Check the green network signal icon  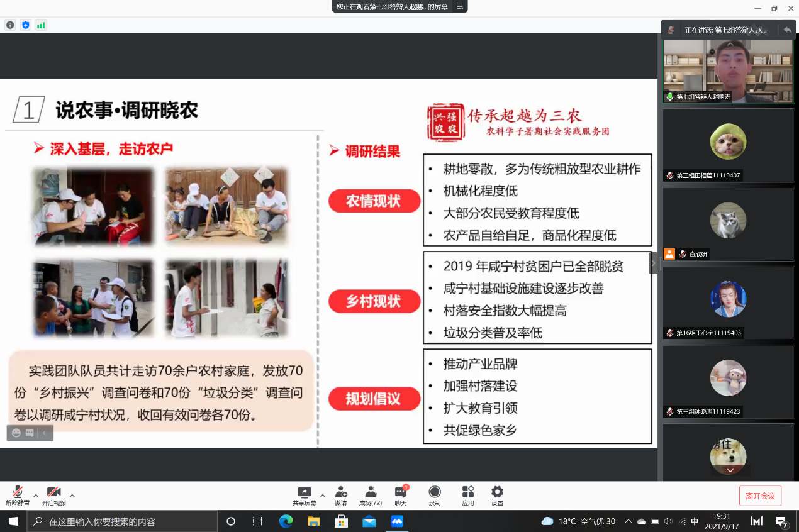point(41,25)
